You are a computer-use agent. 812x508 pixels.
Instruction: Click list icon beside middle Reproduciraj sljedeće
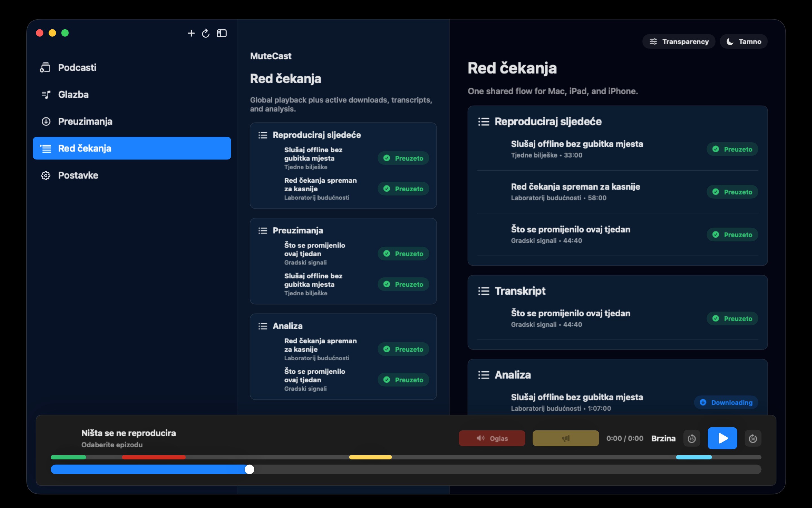click(263, 135)
